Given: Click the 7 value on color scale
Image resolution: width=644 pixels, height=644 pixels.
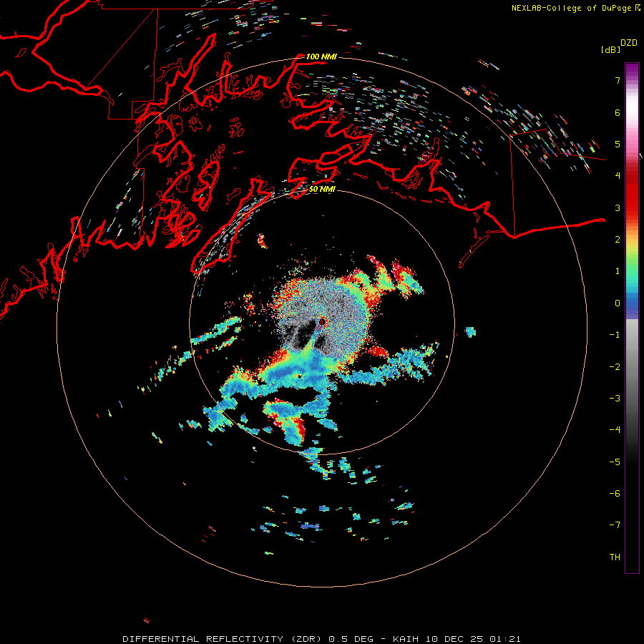Looking at the screenshot, I should [x=618, y=80].
